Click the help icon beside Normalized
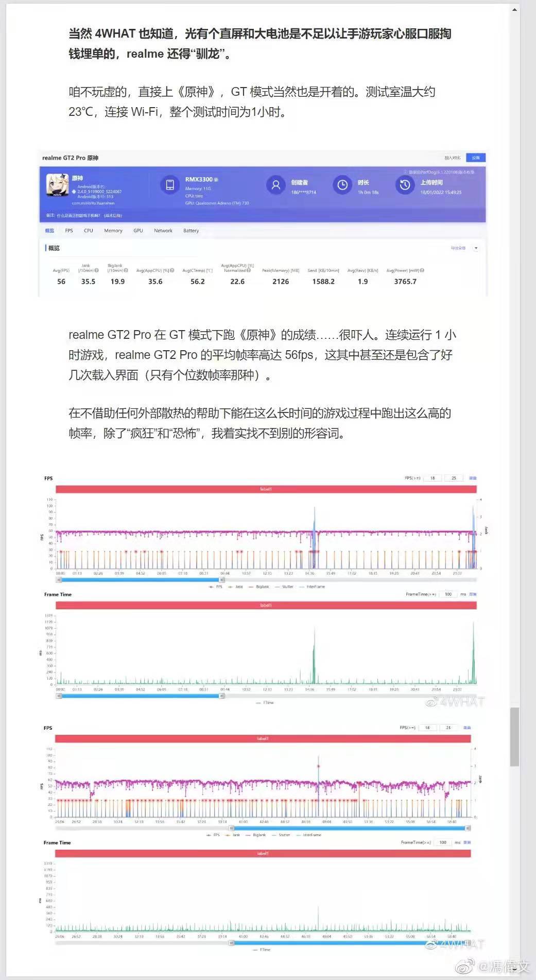 click(249, 270)
